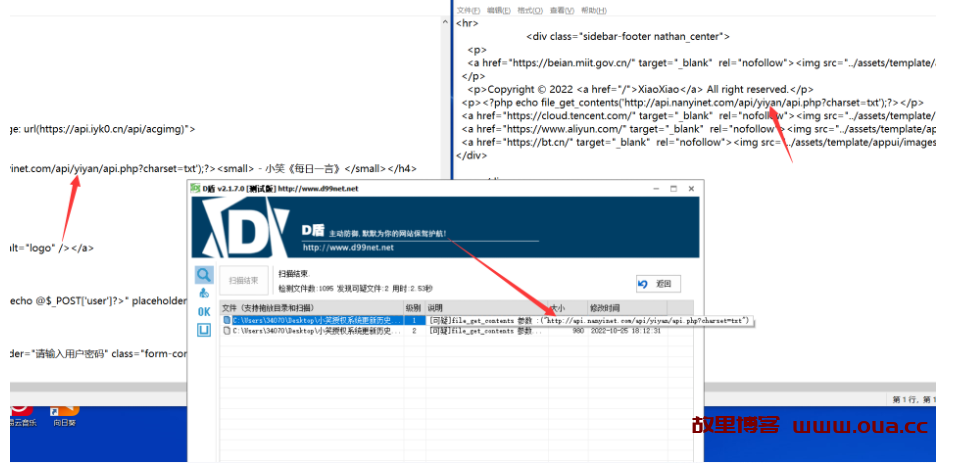Open the http://www.d99net.net link in D盾 banner

(x=348, y=247)
